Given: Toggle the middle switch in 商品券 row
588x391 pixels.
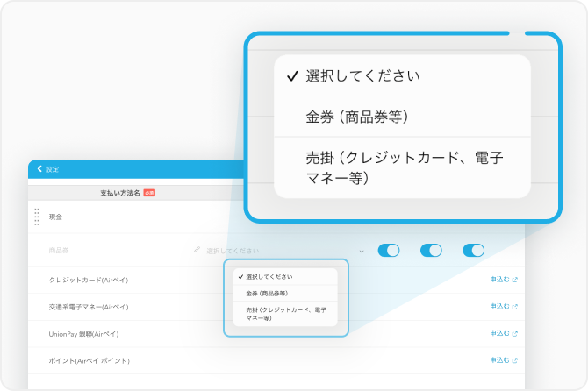Looking at the screenshot, I should click(x=431, y=251).
